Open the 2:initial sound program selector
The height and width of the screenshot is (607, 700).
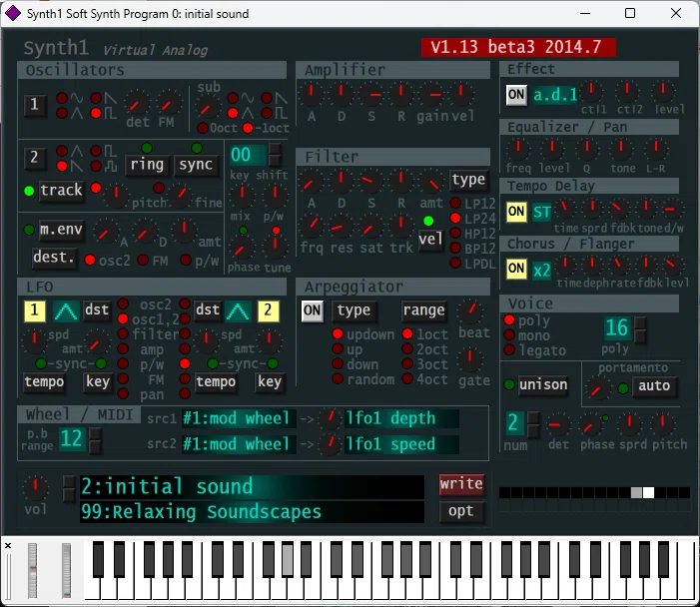click(253, 486)
